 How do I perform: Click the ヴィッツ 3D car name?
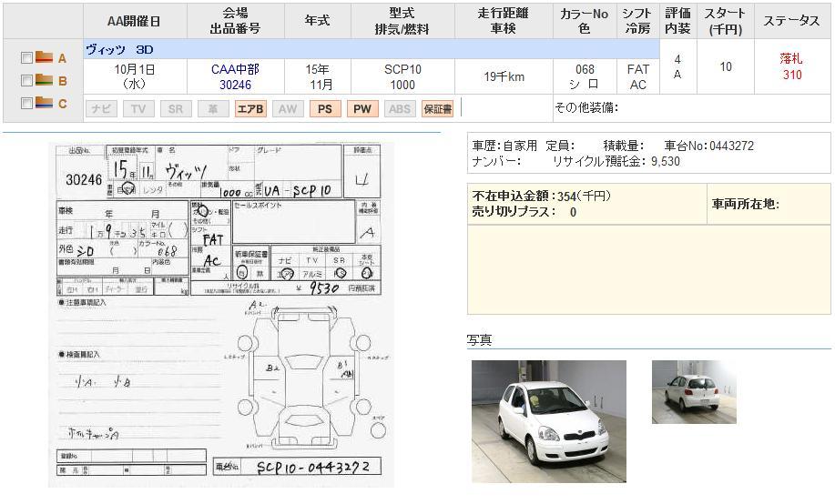119,49
